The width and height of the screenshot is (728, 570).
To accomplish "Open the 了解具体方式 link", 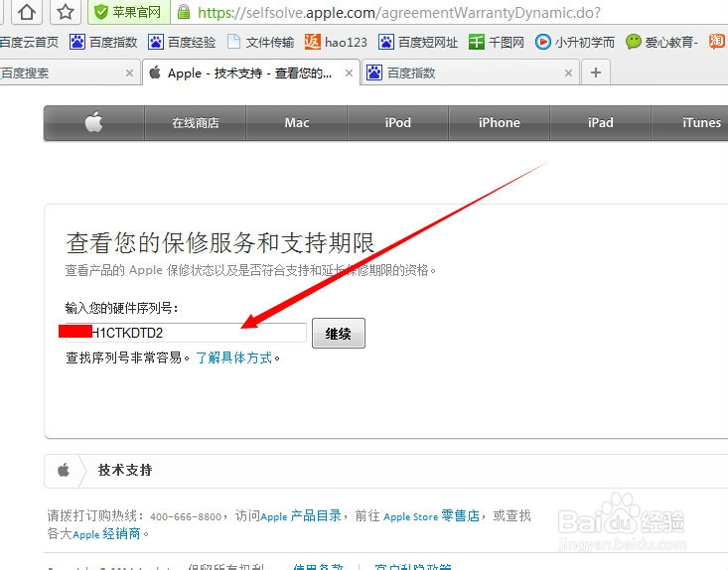I will (x=234, y=357).
